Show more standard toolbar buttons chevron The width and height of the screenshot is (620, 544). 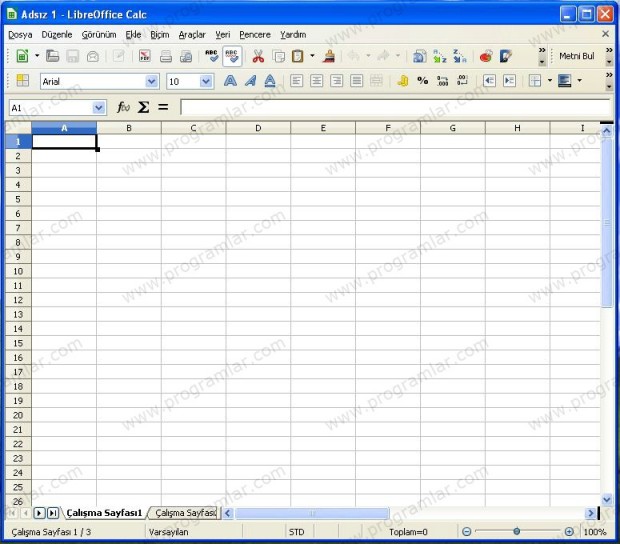(x=542, y=50)
